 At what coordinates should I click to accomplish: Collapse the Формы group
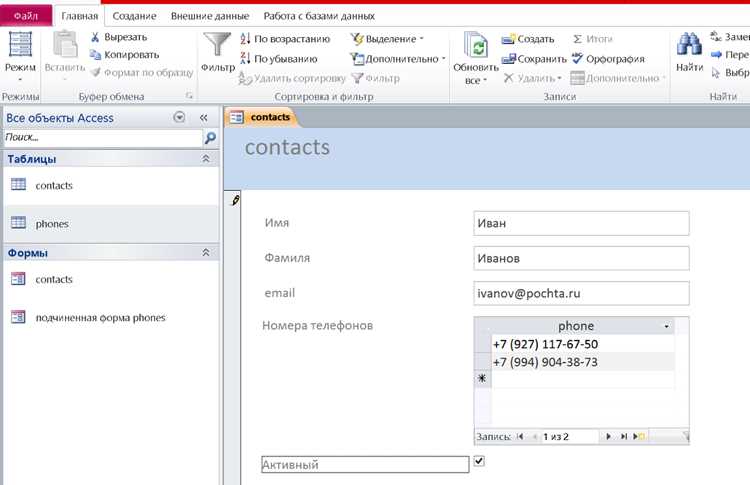206,253
